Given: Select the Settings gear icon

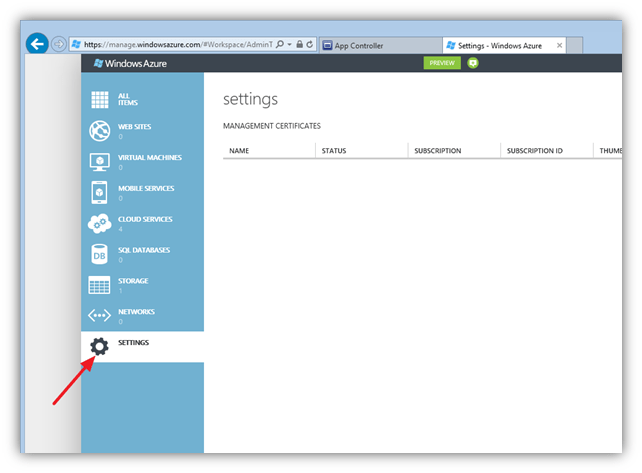Looking at the screenshot, I should (x=100, y=346).
